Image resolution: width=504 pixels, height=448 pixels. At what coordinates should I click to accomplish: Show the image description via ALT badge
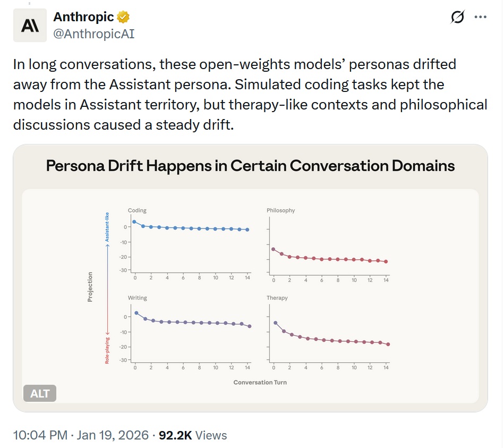(x=40, y=394)
